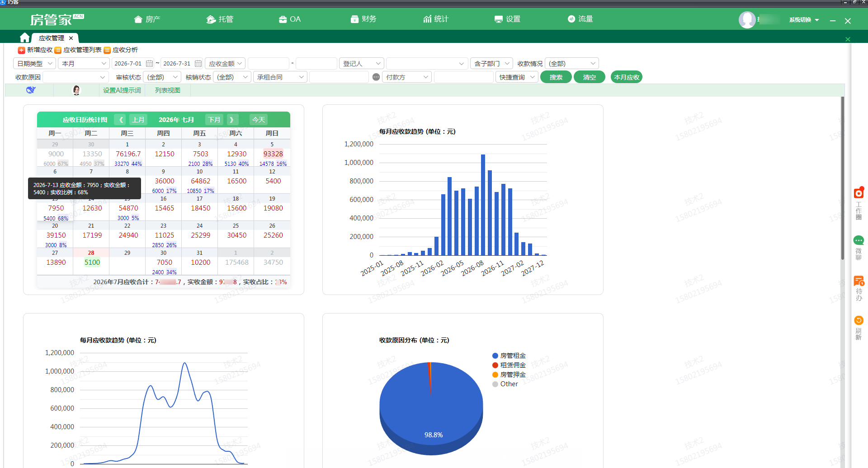Expand the 收款情况 (全部) dropdown
The height and width of the screenshot is (468, 868).
[572, 64]
